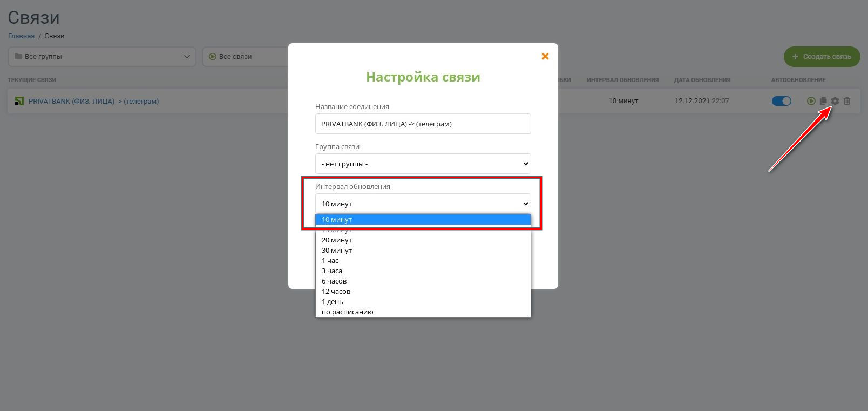Select the 3 часа interval
868x411 pixels.
point(423,271)
